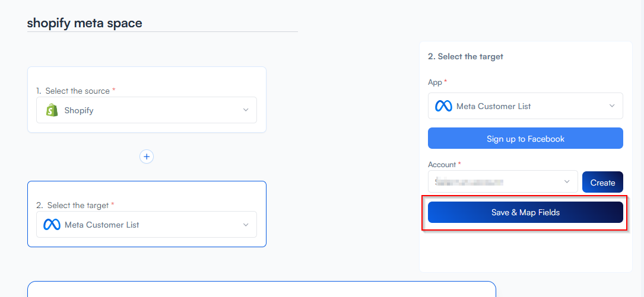Edit the "shopify meta space" title field
Image resolution: width=644 pixels, height=297 pixels.
[85, 23]
